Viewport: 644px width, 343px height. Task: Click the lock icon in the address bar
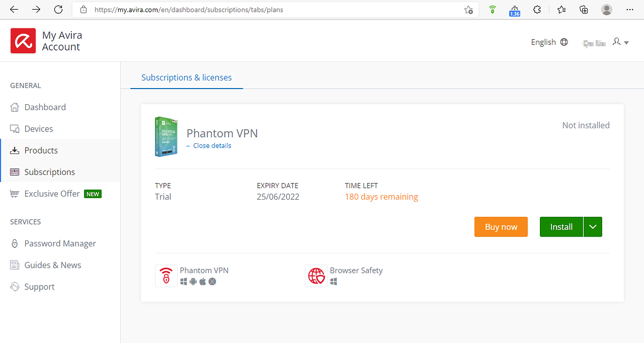tap(83, 10)
